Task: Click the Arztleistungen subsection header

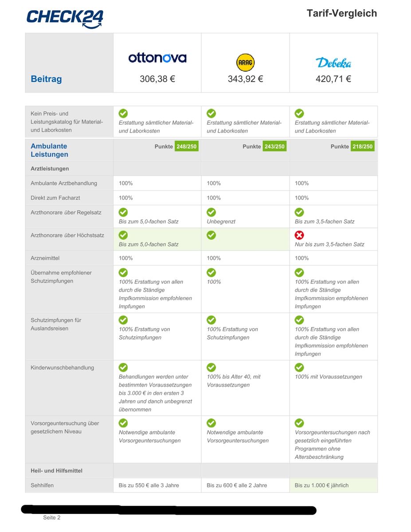Action: point(50,168)
